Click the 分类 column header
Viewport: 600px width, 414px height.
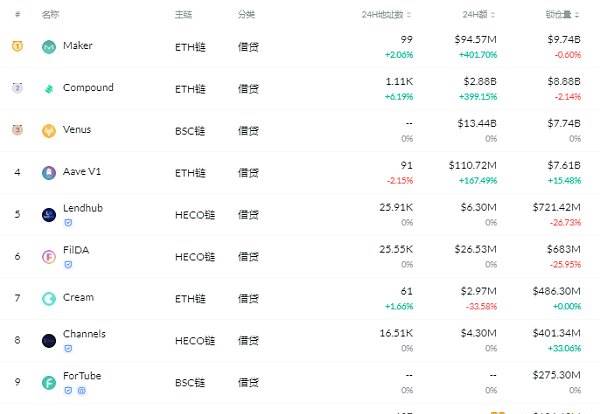click(x=246, y=15)
